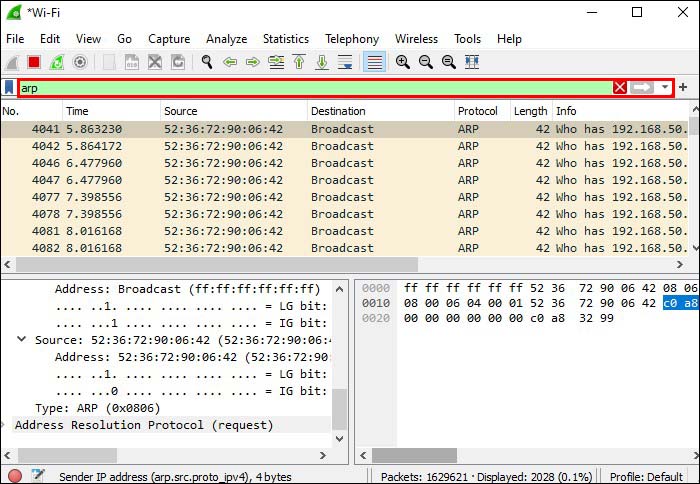Select packet number 4046
This screenshot has height=484, width=700.
click(x=345, y=163)
